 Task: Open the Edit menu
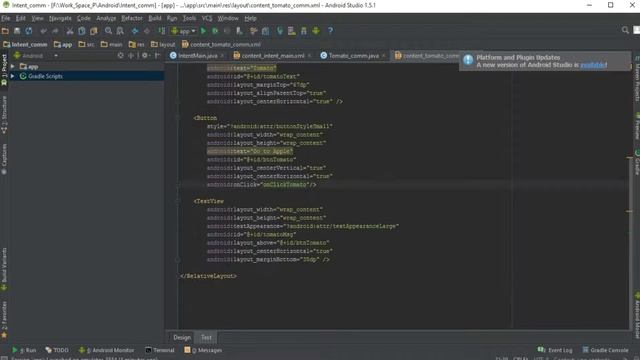pos(20,18)
